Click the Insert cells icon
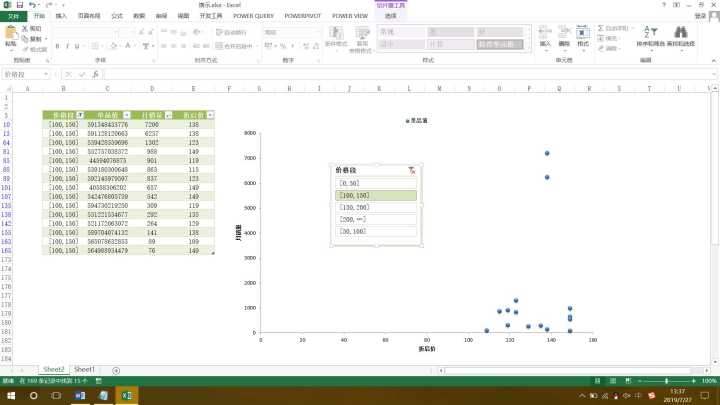The width and height of the screenshot is (720, 405). click(x=545, y=34)
